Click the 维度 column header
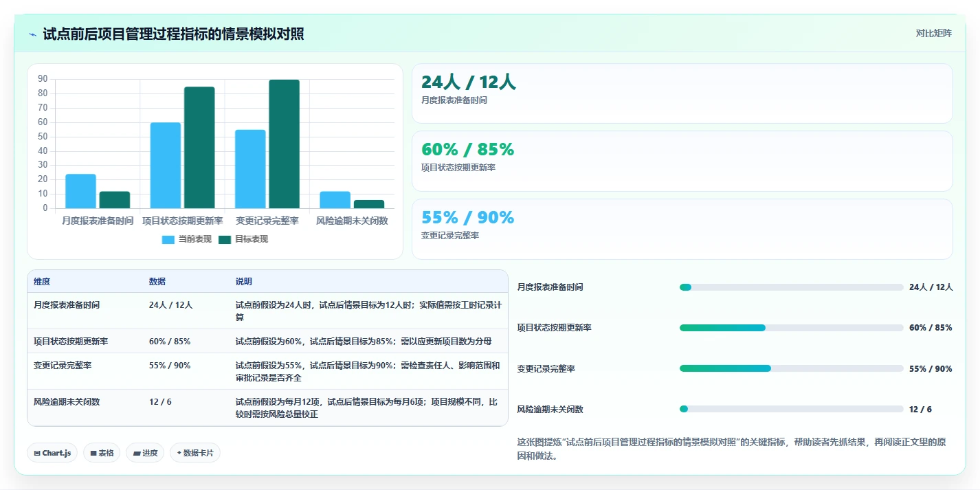 (x=42, y=282)
